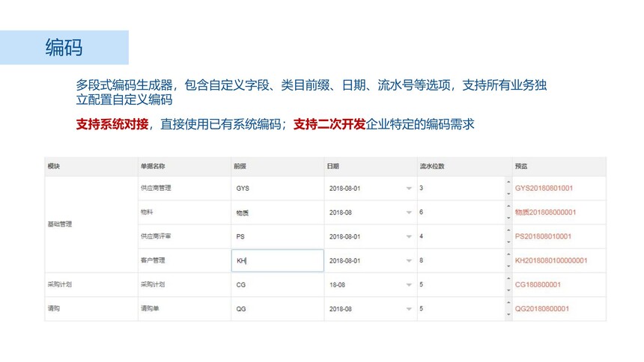Decrease 流水位数 stepper for 客户管理 row

pyautogui.click(x=508, y=266)
